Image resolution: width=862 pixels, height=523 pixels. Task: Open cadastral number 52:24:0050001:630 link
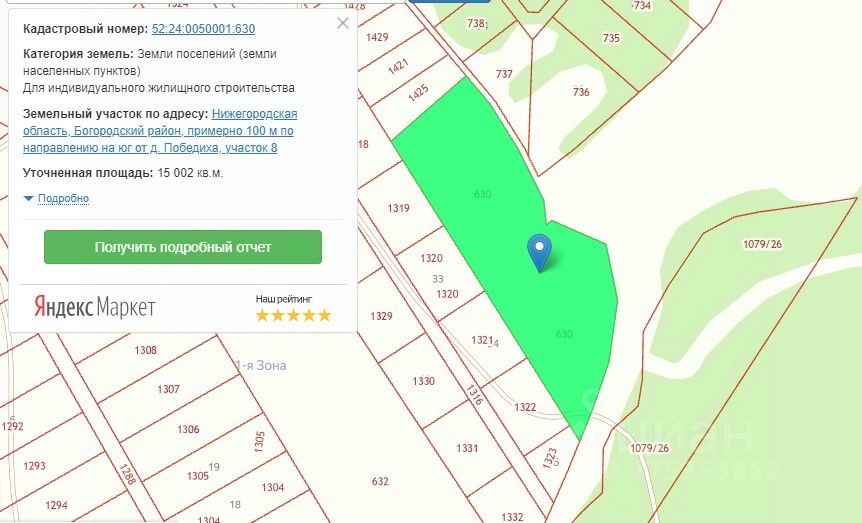tap(203, 29)
